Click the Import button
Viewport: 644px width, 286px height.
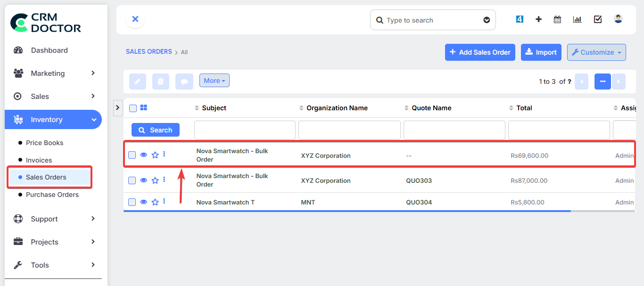(541, 52)
